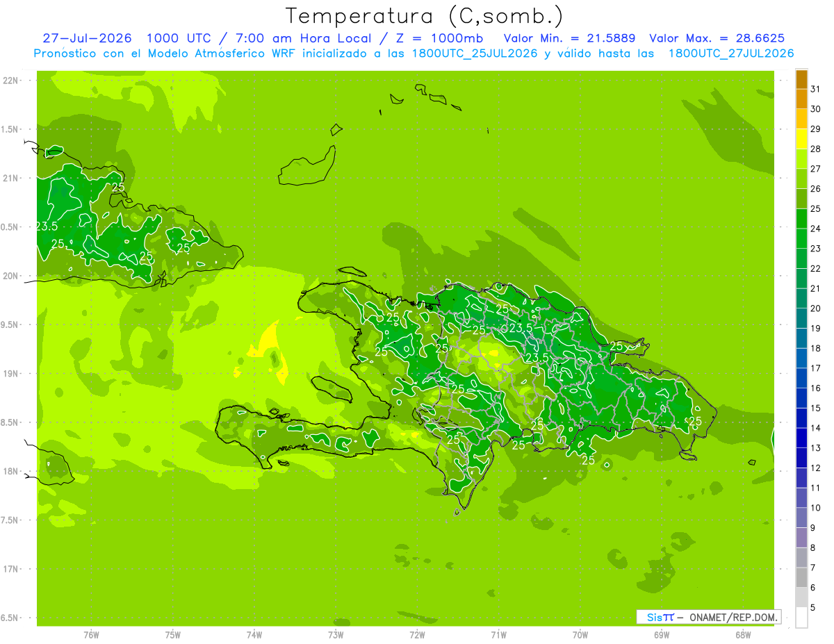The height and width of the screenshot is (644, 834).
Task: Click the 27-Jul-2026 date text
Action: click(87, 38)
